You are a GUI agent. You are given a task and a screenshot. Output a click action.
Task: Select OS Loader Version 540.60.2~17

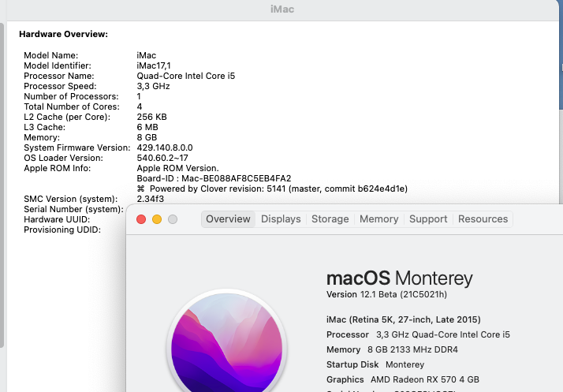click(162, 158)
